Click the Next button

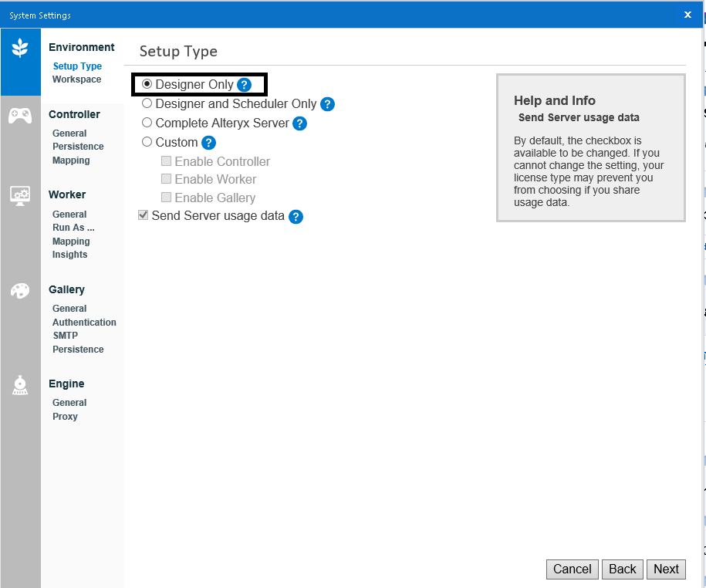666,569
